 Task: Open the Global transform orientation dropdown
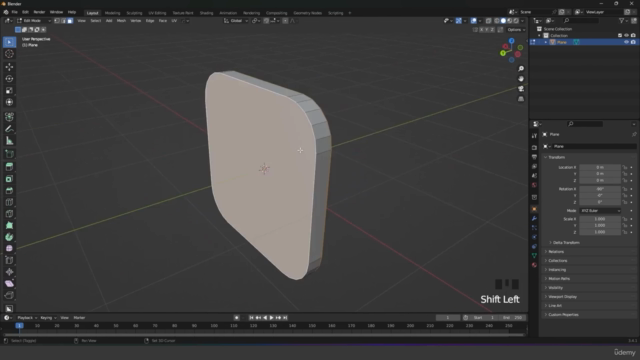pyautogui.click(x=236, y=21)
